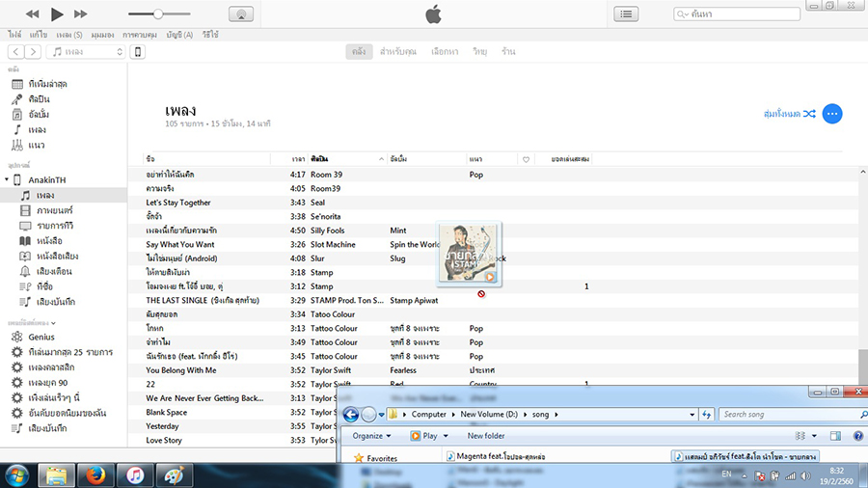Open the บัญชี (A) menu

[179, 35]
